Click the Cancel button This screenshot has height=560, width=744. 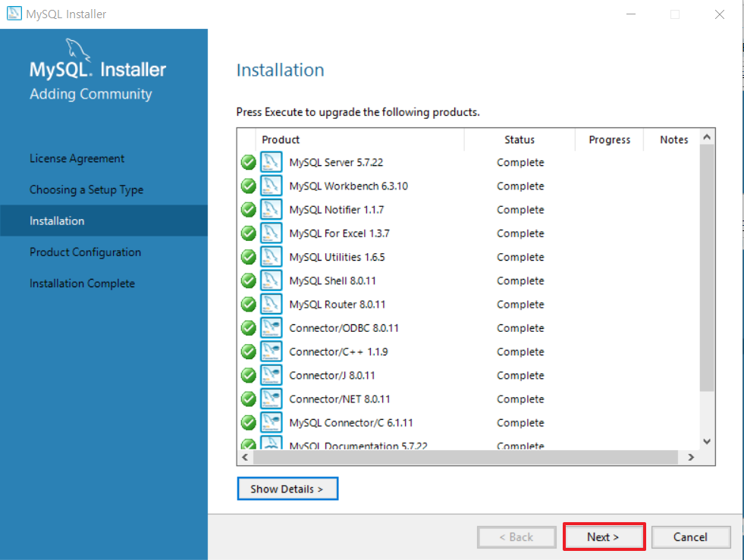[690, 537]
